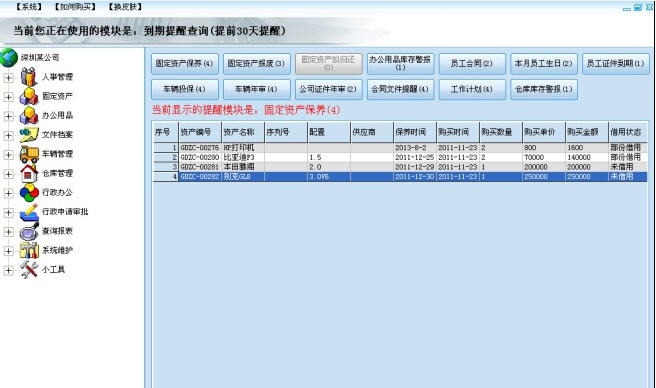This screenshot has height=388, width=656.
Task: Expand the 文件档案 tree node
Action: pyautogui.click(x=8, y=135)
